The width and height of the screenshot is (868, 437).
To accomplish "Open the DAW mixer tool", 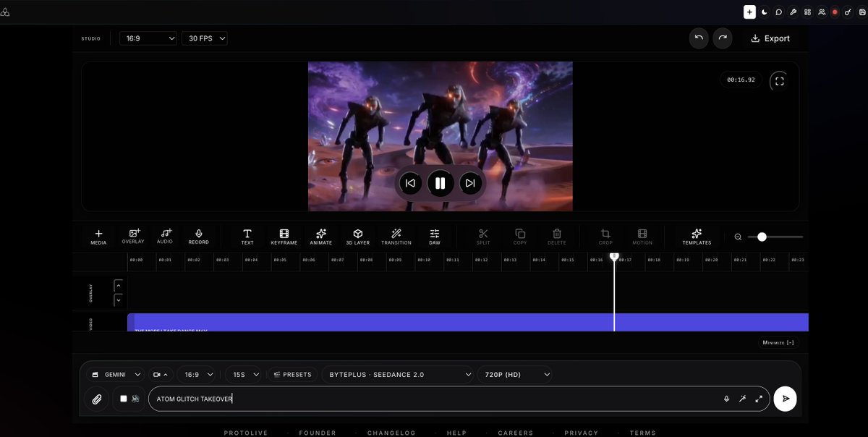I will pyautogui.click(x=435, y=237).
